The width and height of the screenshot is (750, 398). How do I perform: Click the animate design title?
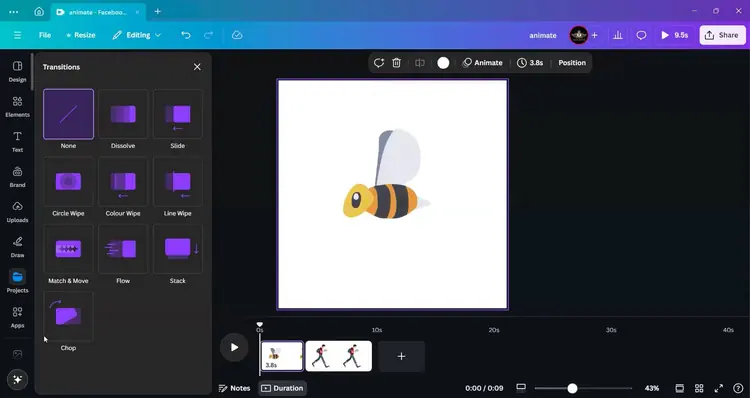(x=543, y=35)
